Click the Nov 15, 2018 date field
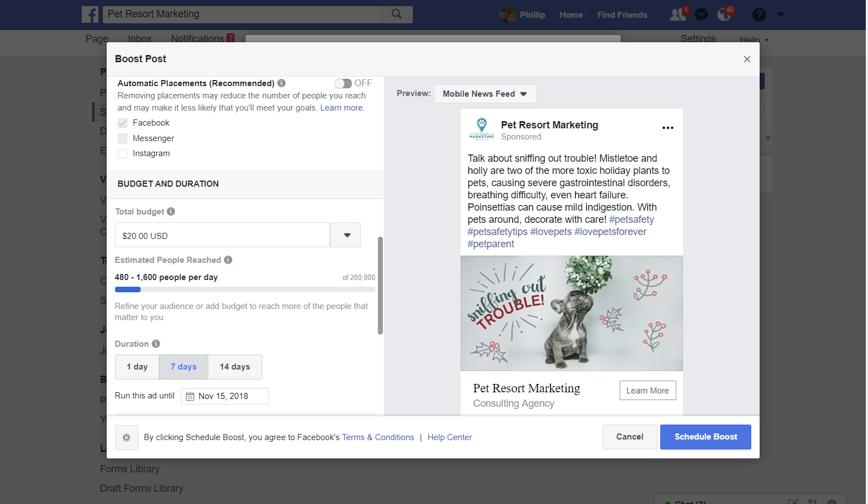Viewport: 868px width, 504px height. [x=225, y=396]
